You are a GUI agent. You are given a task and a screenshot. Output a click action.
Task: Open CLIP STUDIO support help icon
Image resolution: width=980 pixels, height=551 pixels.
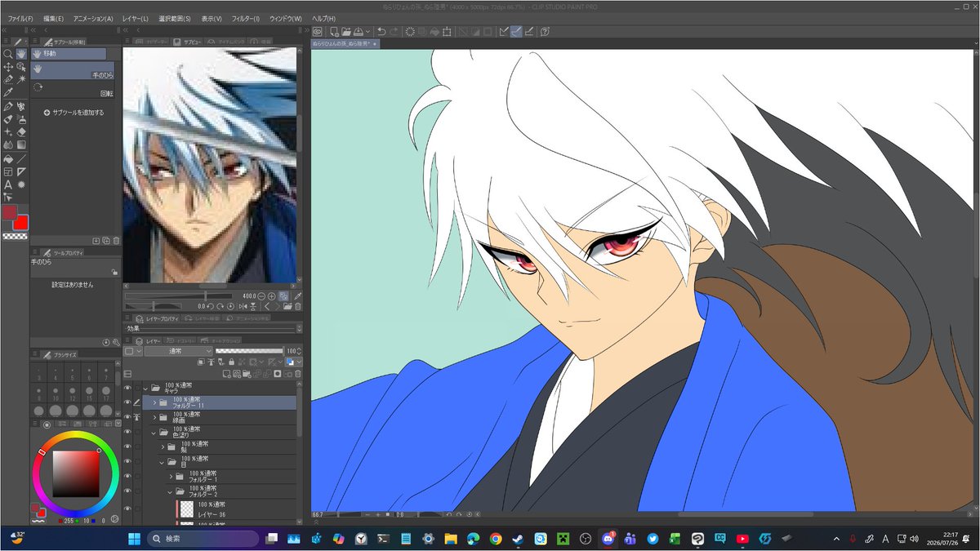(x=545, y=32)
